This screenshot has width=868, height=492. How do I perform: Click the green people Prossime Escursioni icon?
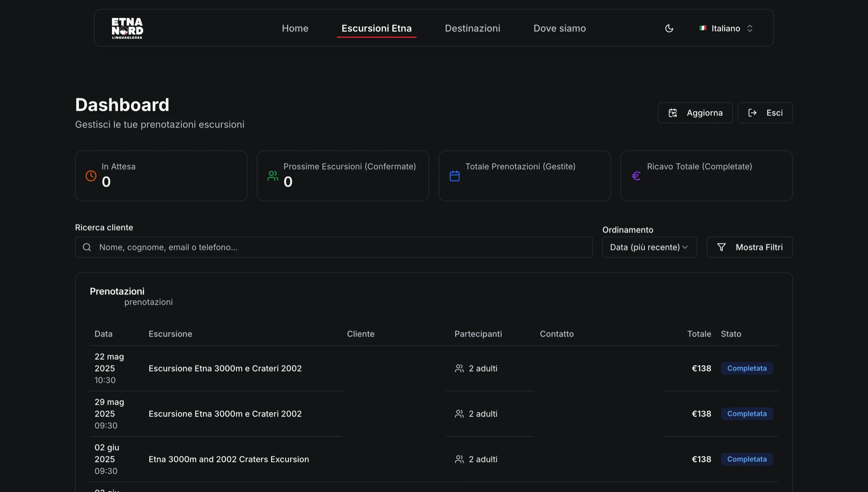coord(273,176)
